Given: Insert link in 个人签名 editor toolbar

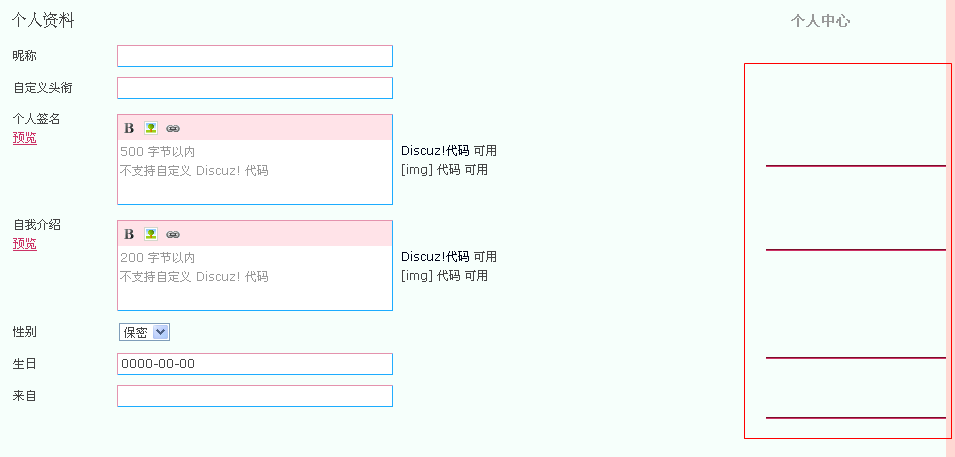Looking at the screenshot, I should [173, 129].
